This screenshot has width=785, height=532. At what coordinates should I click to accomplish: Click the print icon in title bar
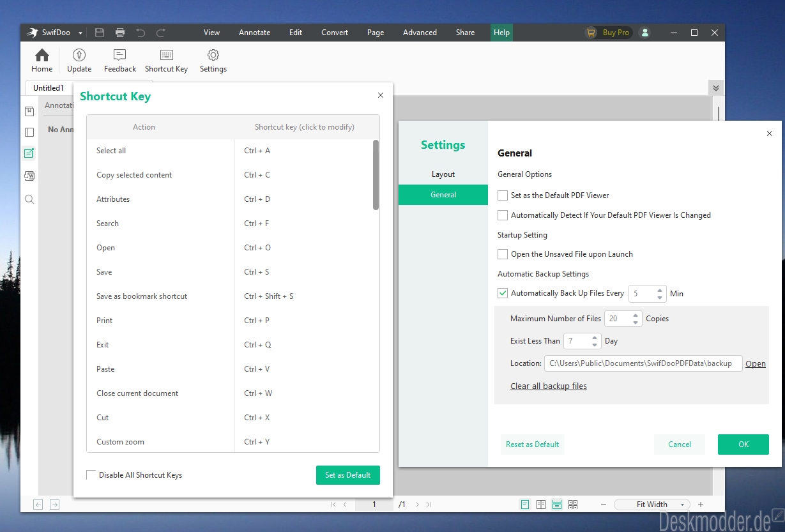click(120, 33)
